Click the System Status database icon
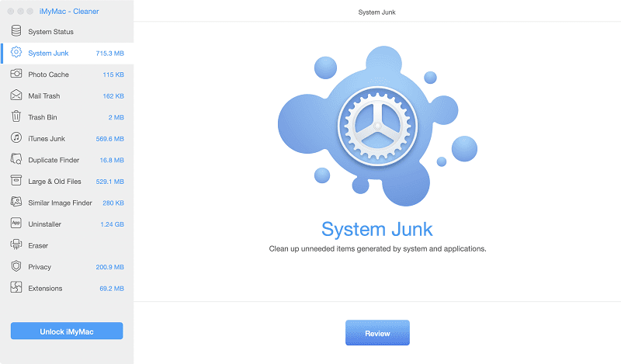Image resolution: width=621 pixels, height=364 pixels. click(16, 31)
